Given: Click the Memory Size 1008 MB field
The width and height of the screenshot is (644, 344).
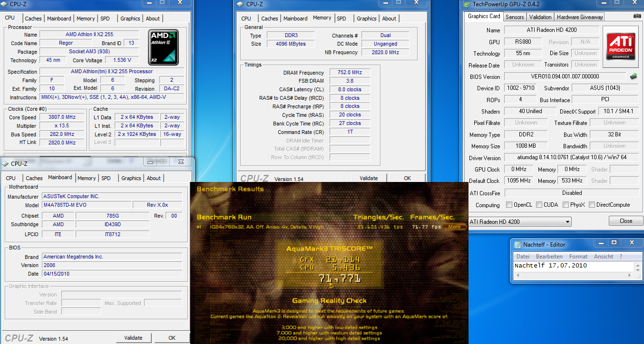Looking at the screenshot, I should (x=526, y=146).
